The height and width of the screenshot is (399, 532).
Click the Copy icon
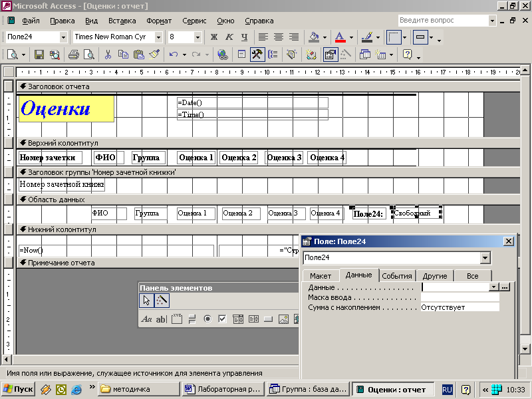coord(123,55)
